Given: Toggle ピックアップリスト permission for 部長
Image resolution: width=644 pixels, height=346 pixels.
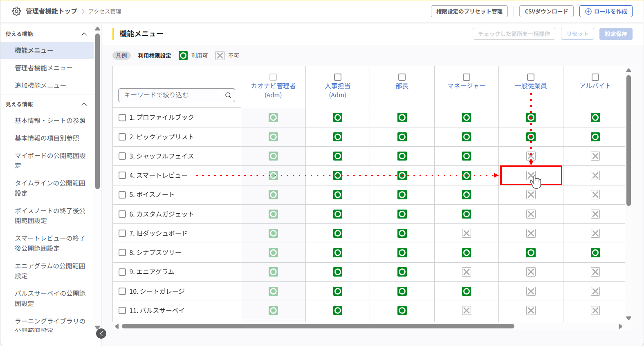Looking at the screenshot, I should tap(402, 137).
